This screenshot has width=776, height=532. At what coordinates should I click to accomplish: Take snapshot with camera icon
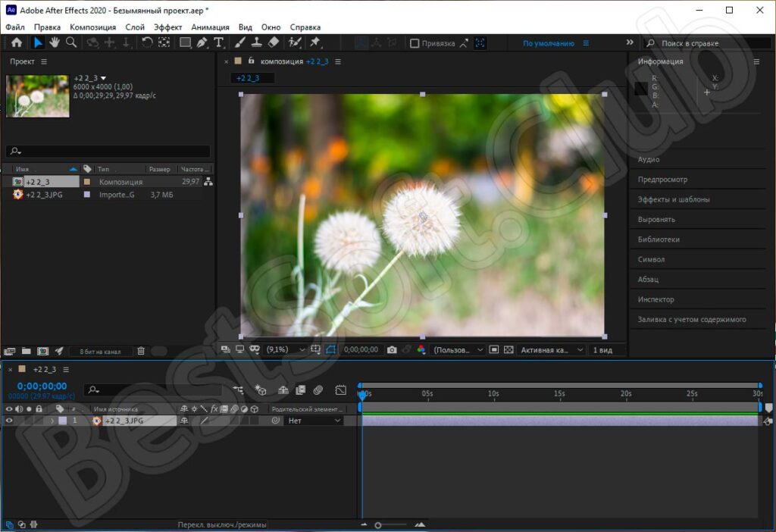point(392,350)
